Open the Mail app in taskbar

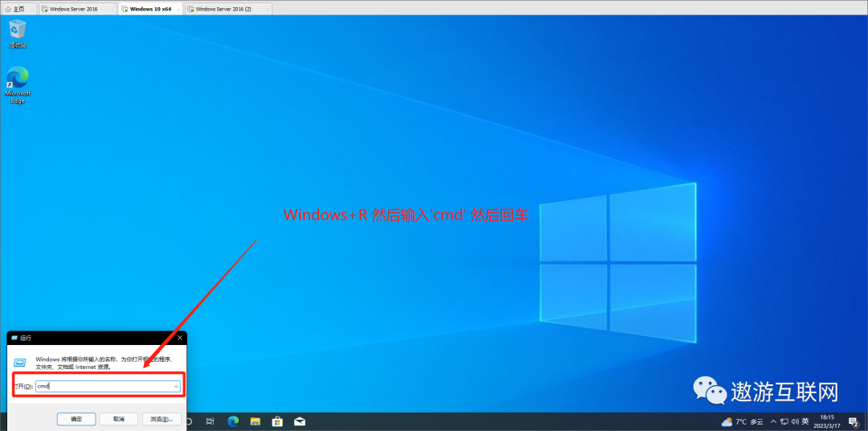300,421
